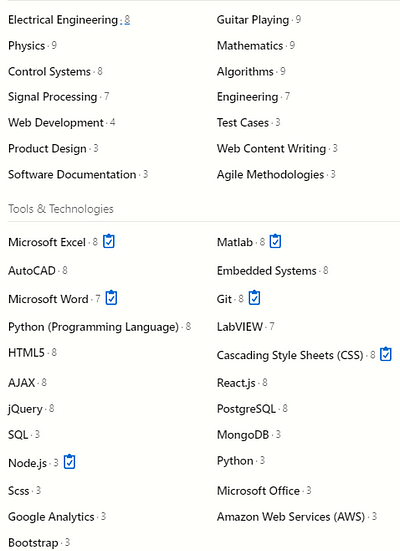Click assessment badge next to Microsoft Excel
The image size is (400, 551).
(109, 241)
